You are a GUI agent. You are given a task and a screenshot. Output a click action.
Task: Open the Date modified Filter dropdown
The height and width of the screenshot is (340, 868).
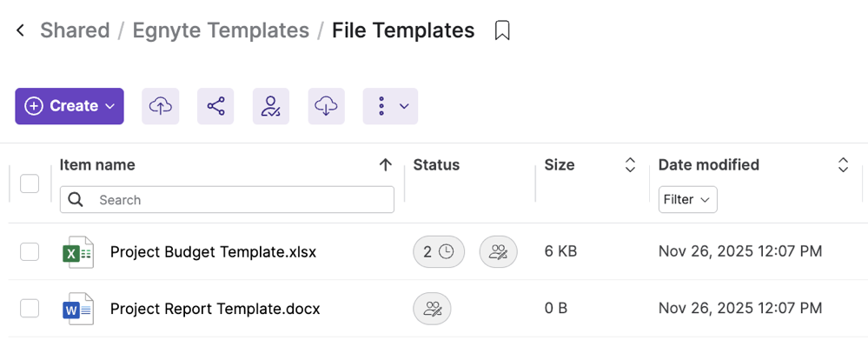pyautogui.click(x=687, y=200)
